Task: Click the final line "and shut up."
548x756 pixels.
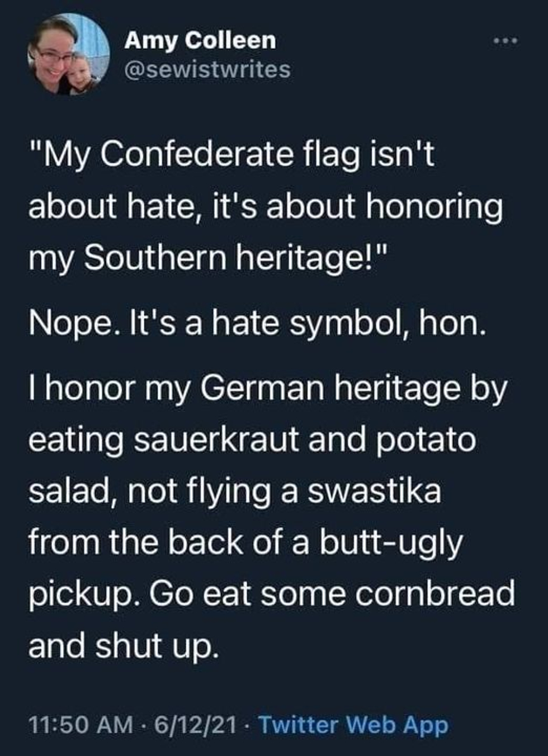Action: 122,646
